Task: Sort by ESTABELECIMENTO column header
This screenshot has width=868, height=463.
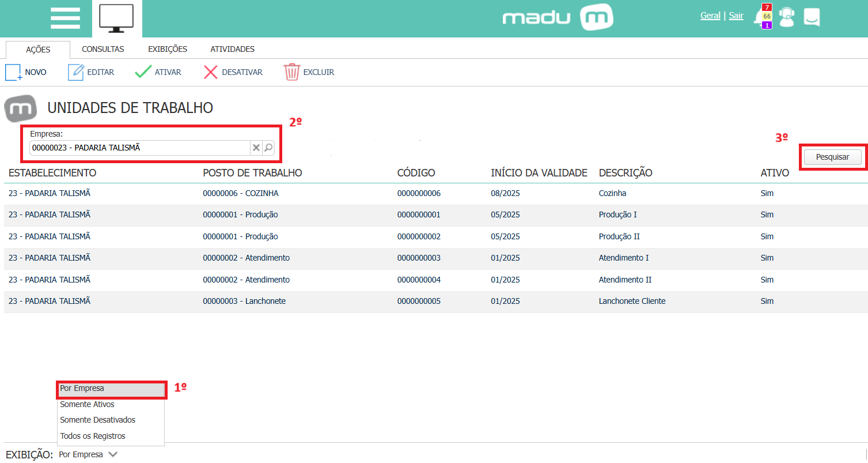Action: [x=52, y=173]
